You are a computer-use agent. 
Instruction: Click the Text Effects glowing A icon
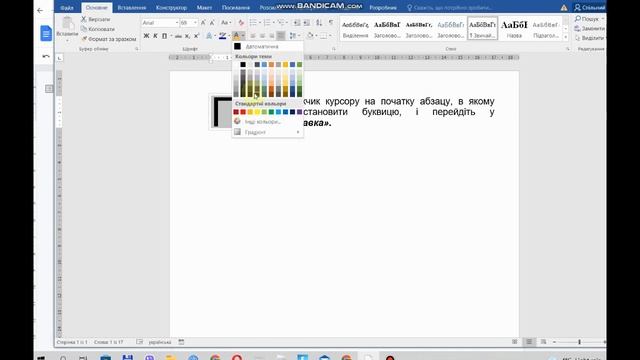(x=209, y=36)
